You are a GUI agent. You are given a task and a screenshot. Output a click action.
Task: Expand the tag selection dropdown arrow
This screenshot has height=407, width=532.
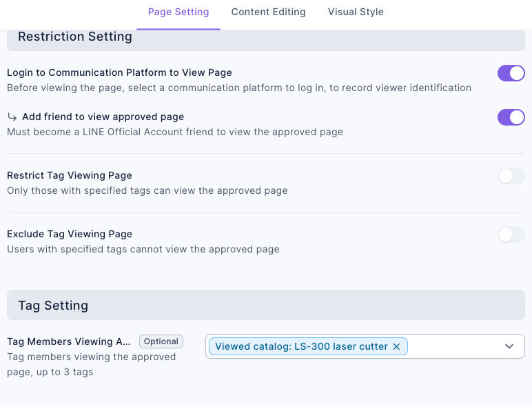(509, 346)
